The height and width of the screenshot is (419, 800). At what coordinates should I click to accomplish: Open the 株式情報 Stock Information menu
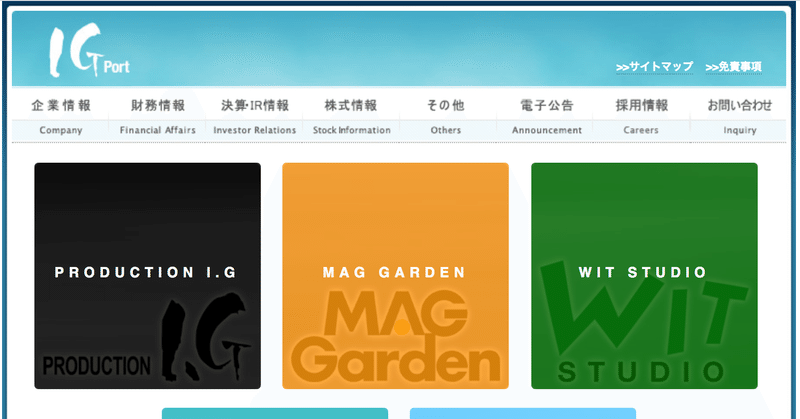[x=352, y=116]
